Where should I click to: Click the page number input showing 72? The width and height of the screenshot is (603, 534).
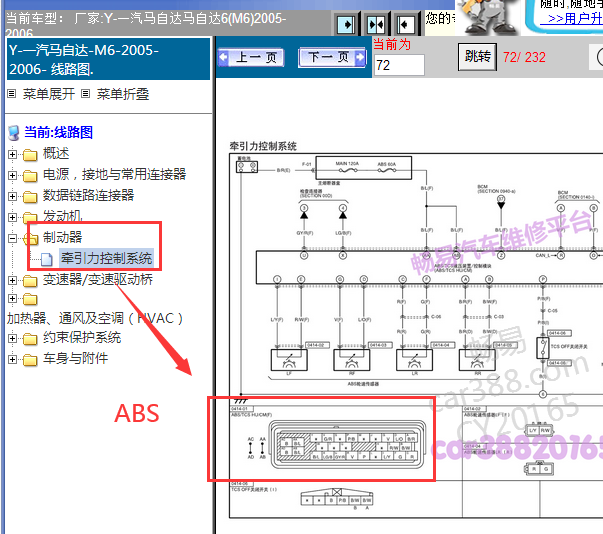point(399,65)
